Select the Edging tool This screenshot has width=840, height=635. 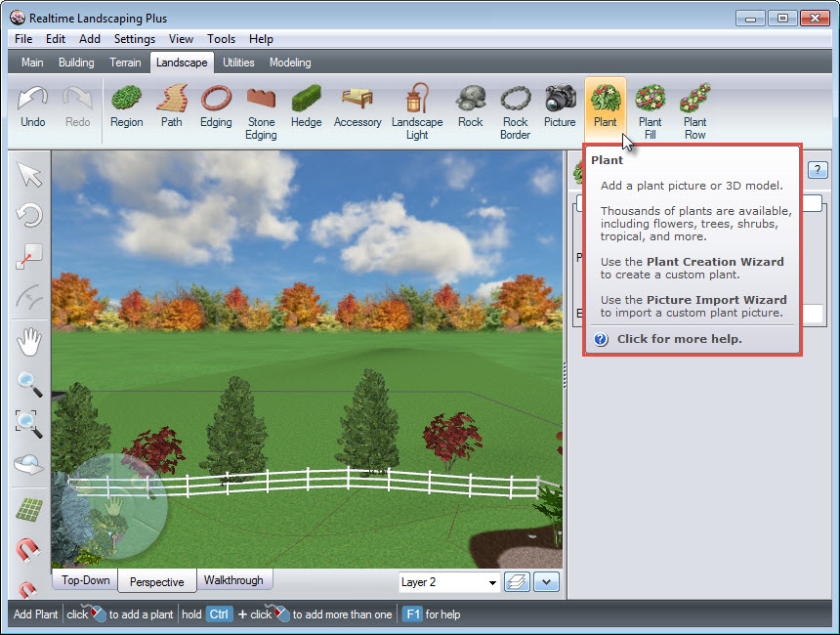pos(216,107)
